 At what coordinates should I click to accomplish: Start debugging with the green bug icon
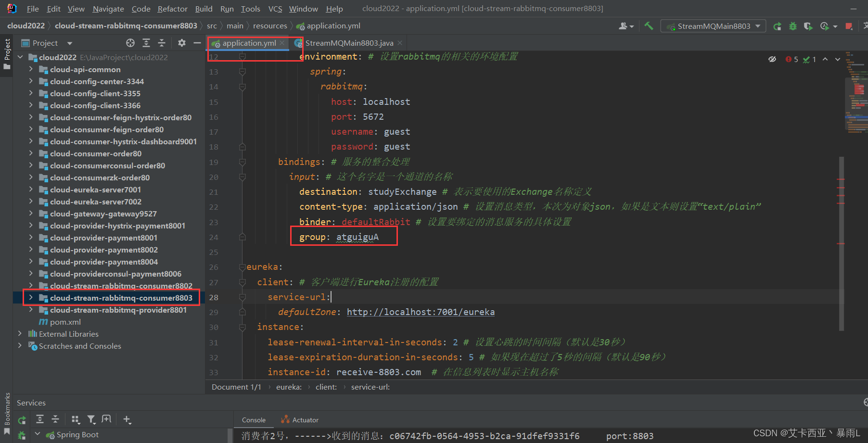(x=793, y=26)
